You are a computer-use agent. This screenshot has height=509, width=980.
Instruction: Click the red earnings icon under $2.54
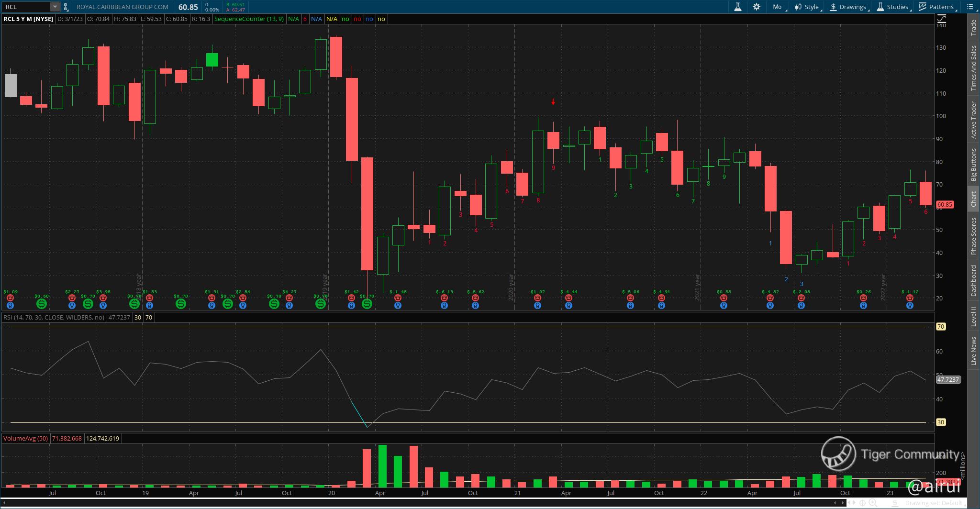243,298
